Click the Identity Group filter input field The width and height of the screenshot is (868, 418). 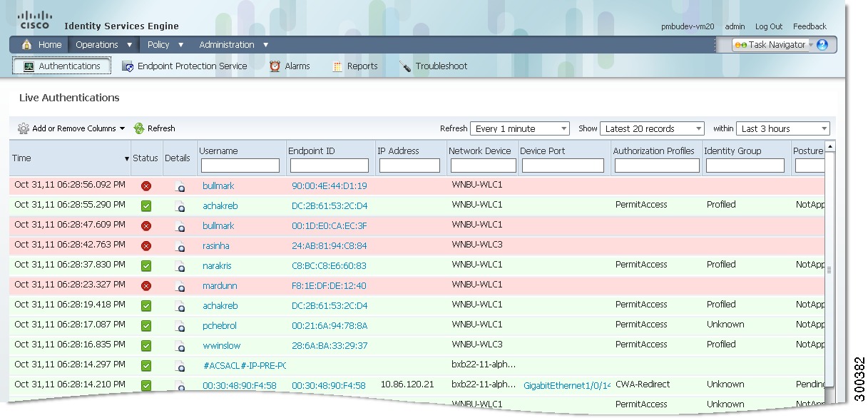coord(745,165)
